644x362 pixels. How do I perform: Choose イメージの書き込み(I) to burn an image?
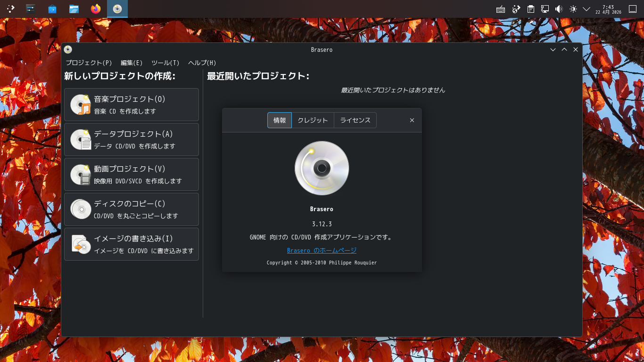click(x=132, y=244)
